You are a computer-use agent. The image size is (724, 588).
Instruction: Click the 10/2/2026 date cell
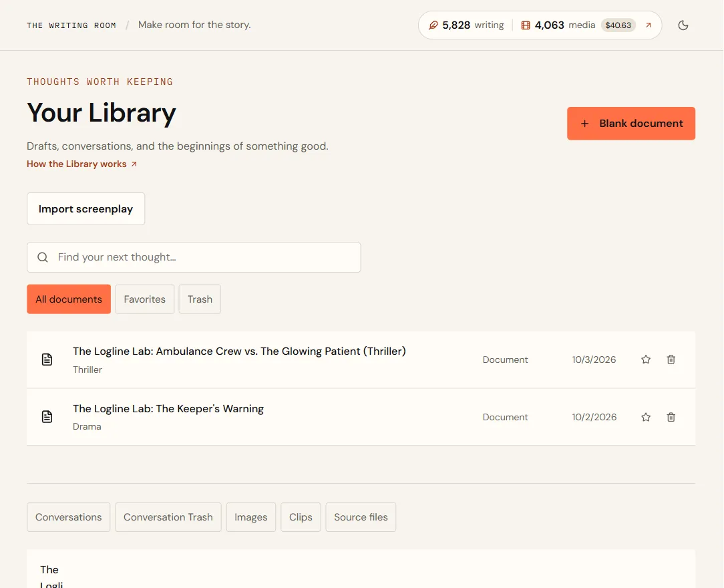594,417
